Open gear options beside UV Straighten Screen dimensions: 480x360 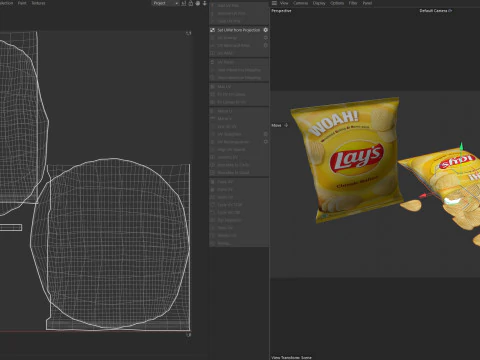click(x=266, y=134)
